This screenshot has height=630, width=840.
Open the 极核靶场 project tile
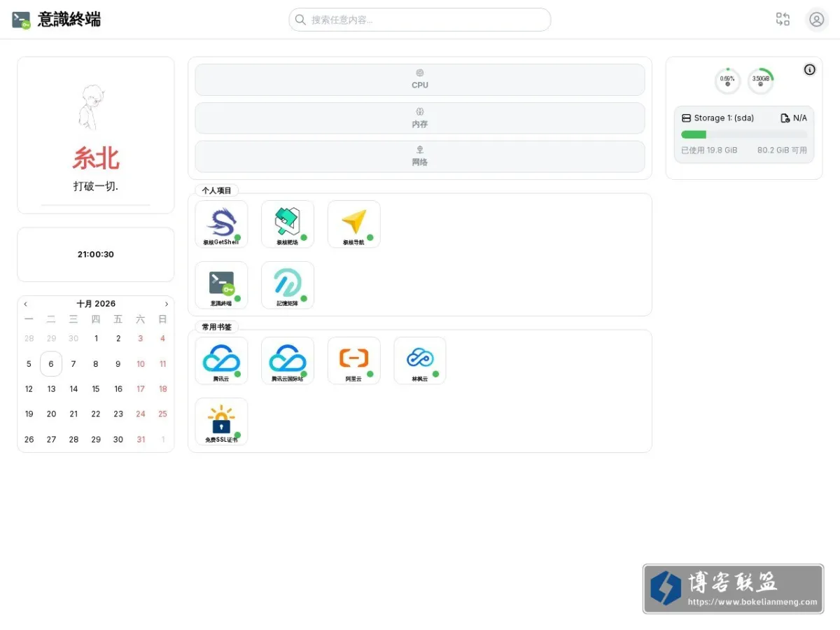[288, 224]
